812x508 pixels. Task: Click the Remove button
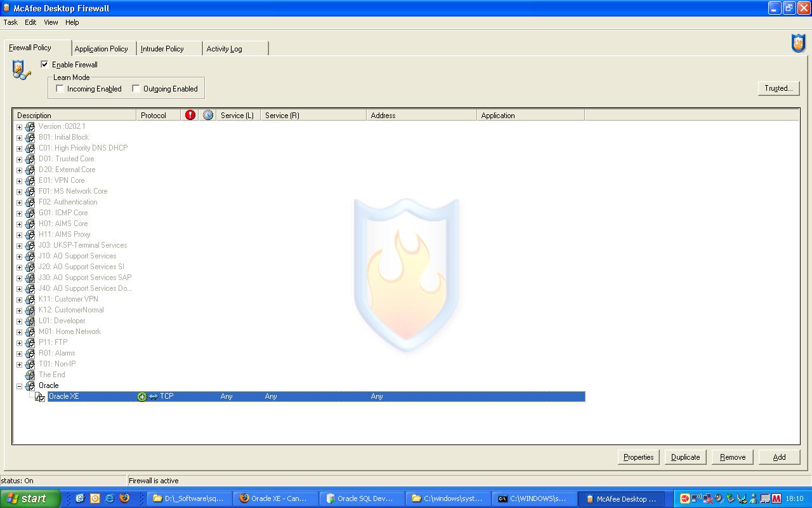pos(733,457)
